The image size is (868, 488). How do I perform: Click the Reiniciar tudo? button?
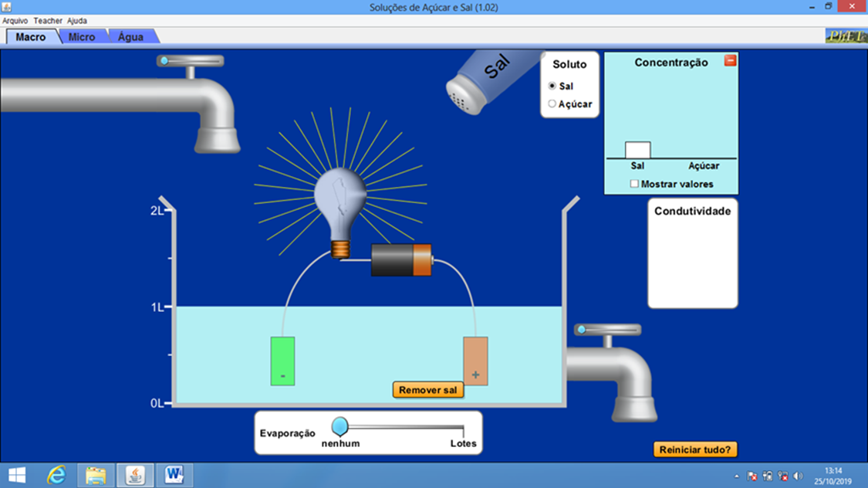pyautogui.click(x=695, y=449)
